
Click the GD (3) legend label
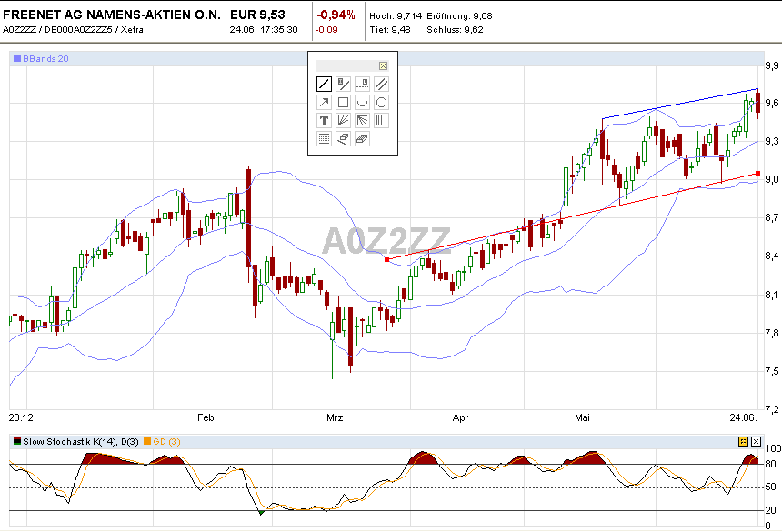coord(166,442)
